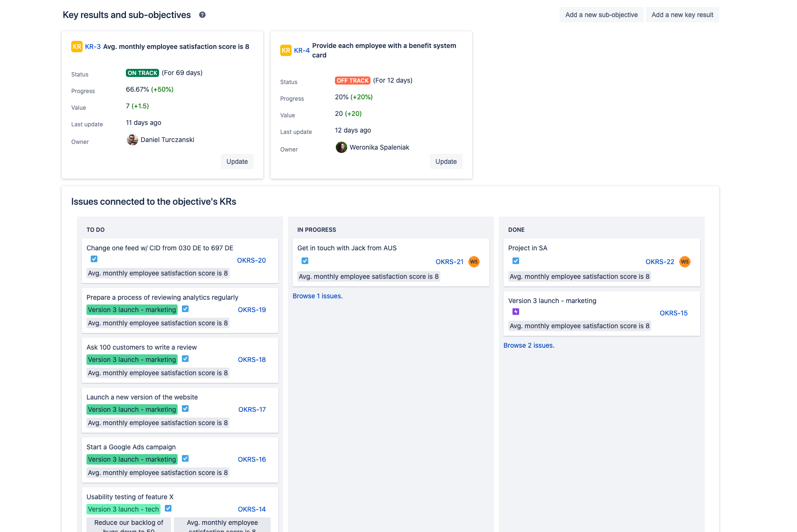Click the purple epic icon on OKRS-15
The image size is (797, 532).
click(x=516, y=312)
